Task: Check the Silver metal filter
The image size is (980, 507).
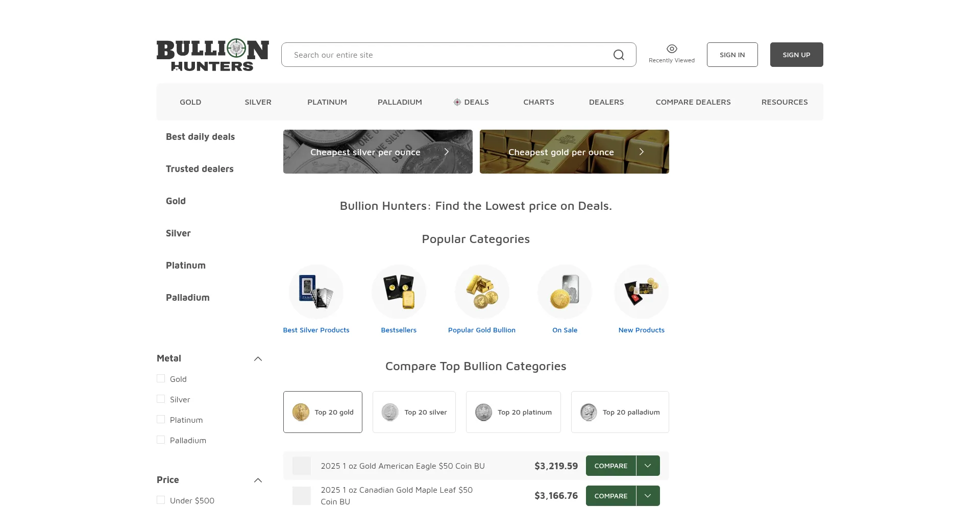Action: (x=161, y=399)
